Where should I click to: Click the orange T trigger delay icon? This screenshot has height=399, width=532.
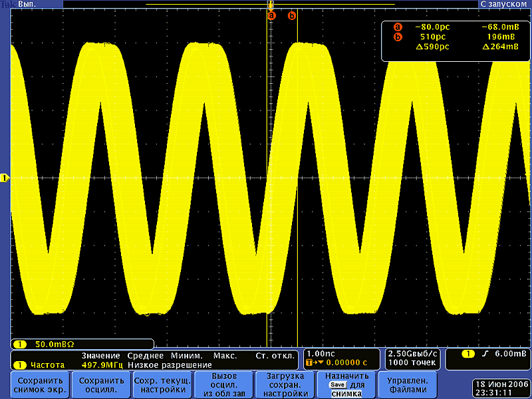click(310, 364)
